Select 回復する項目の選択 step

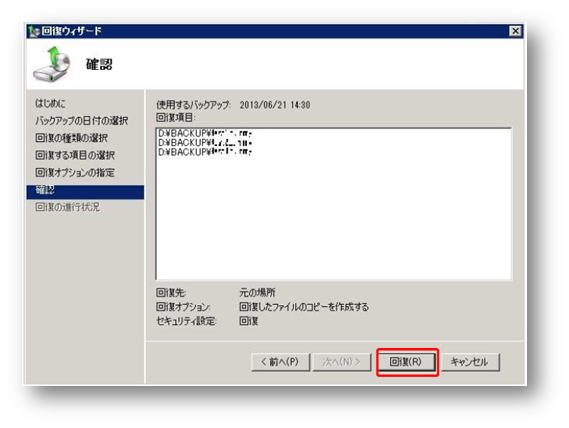point(75,155)
